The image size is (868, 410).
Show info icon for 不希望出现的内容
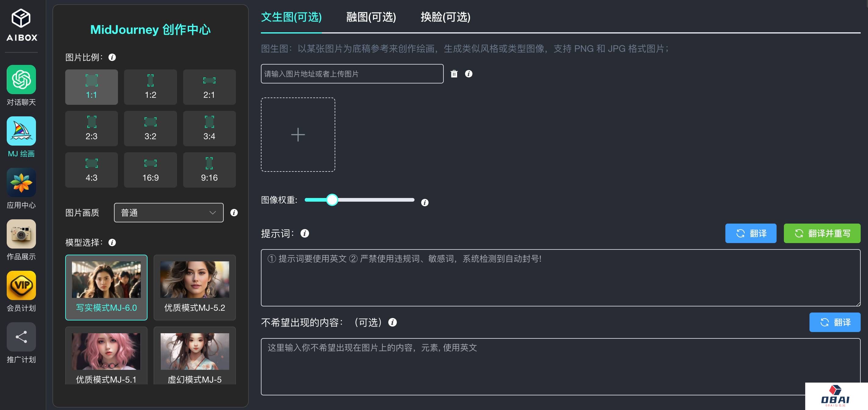point(393,322)
